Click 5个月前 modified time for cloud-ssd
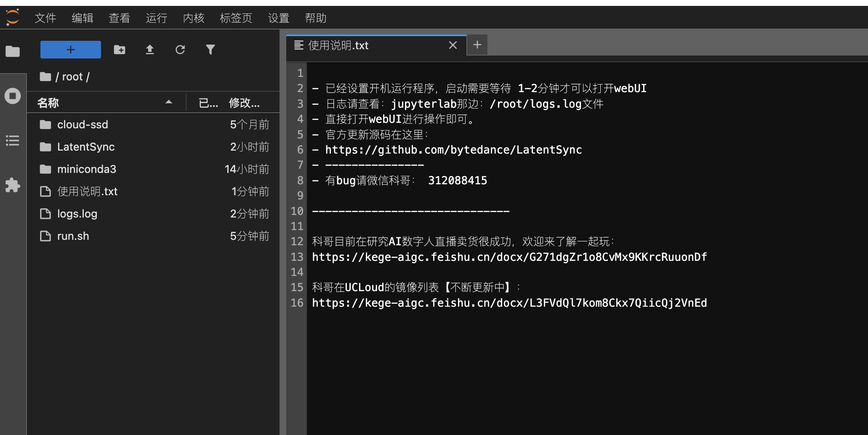Screen dimensions: 868x435 click(250, 125)
